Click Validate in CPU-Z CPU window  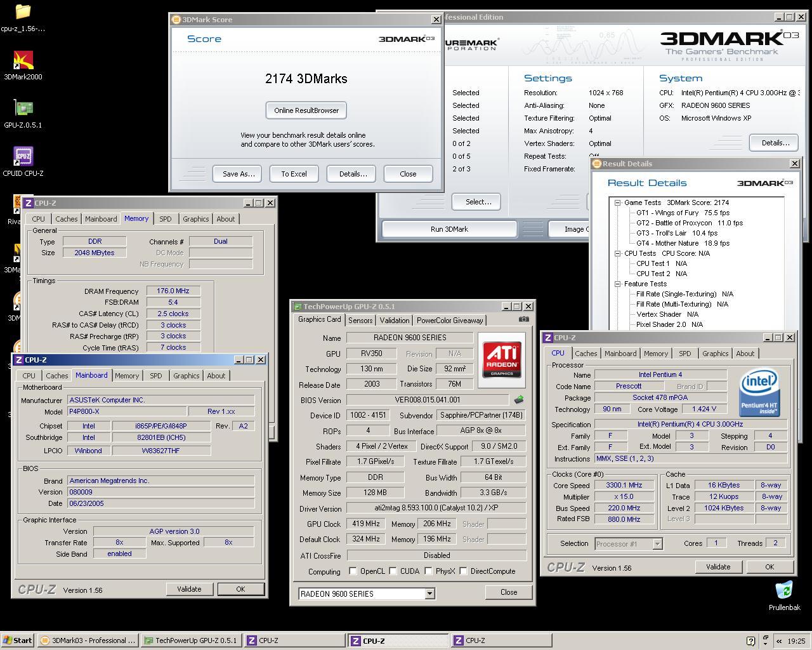(x=718, y=567)
